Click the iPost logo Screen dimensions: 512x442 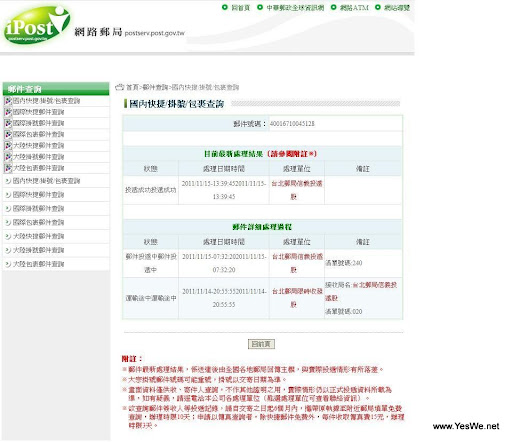tap(37, 25)
